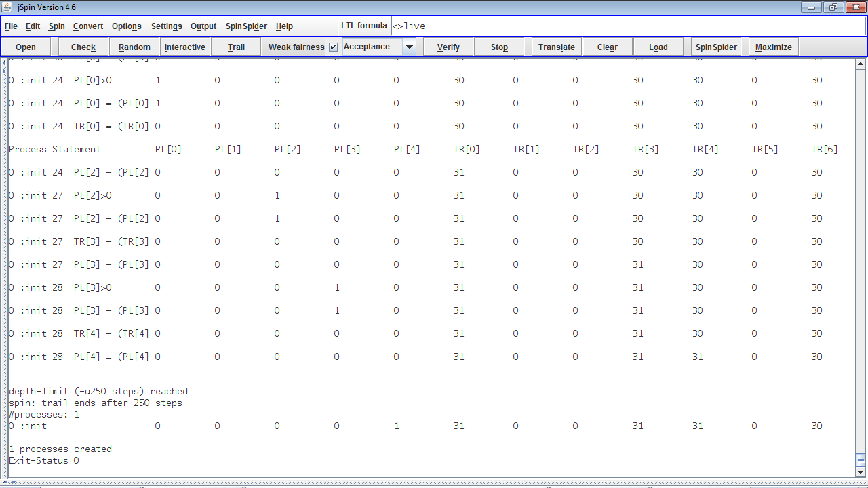
Task: Click in the LTL formula input field
Action: point(627,26)
